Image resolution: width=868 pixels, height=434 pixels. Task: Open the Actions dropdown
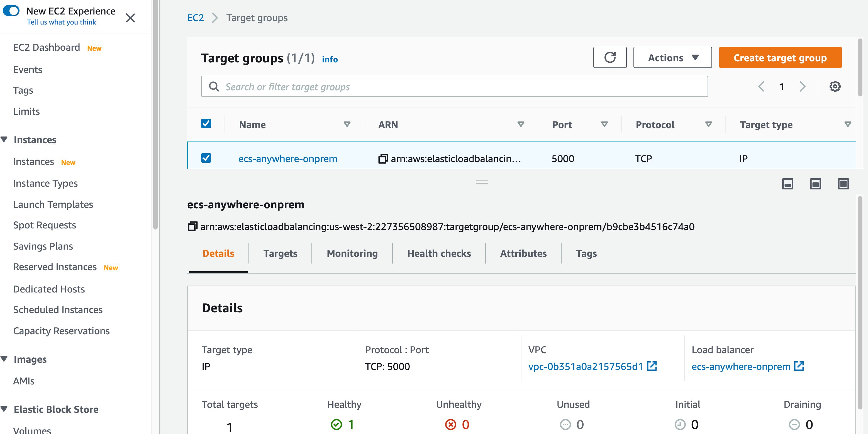[672, 58]
